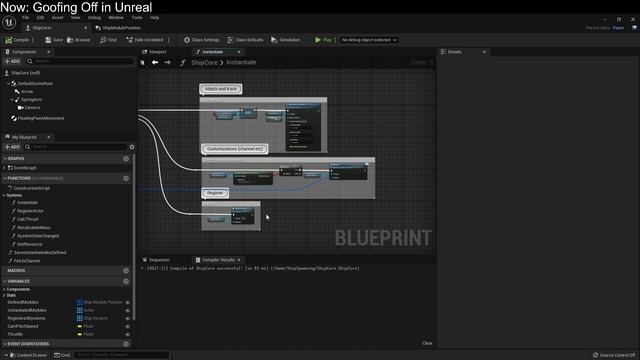Toggle visibility eye for CamPitchSpeed variable
The width and height of the screenshot is (640, 360).
(x=128, y=327)
